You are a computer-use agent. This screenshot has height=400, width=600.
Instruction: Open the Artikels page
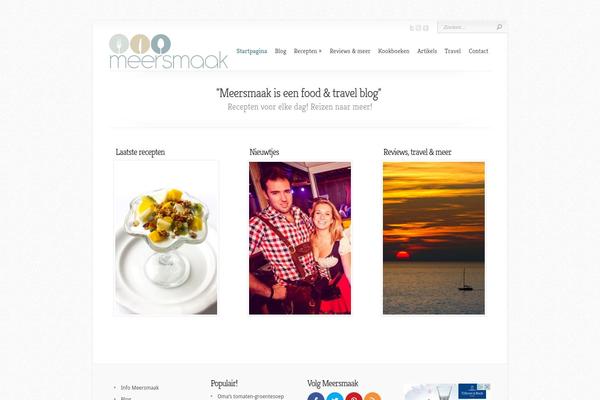coord(427,51)
